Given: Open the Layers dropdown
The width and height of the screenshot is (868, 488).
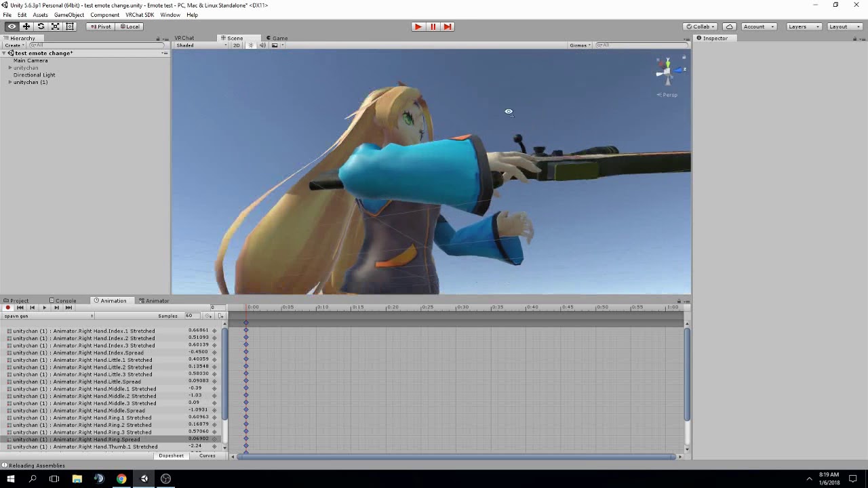Looking at the screenshot, I should click(x=804, y=26).
